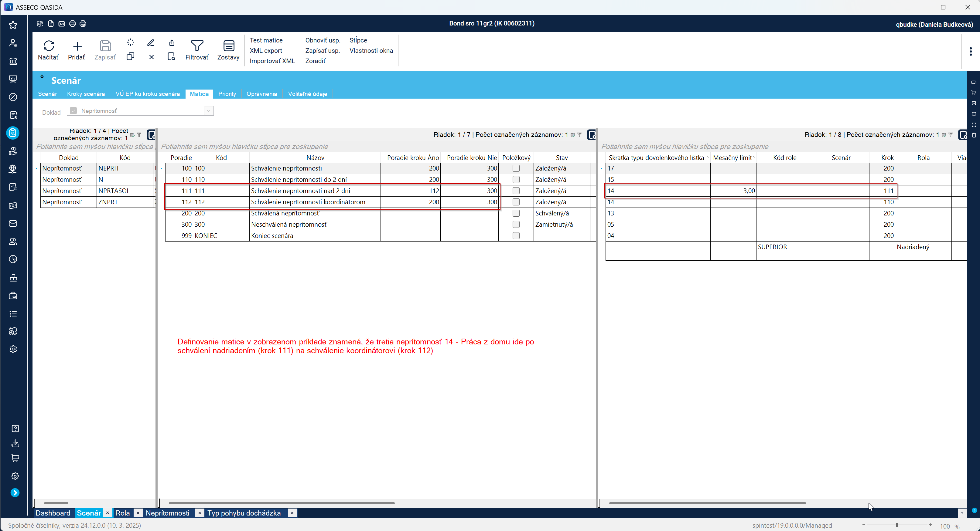Click Zoradiť button
The height and width of the screenshot is (531, 980).
(316, 61)
